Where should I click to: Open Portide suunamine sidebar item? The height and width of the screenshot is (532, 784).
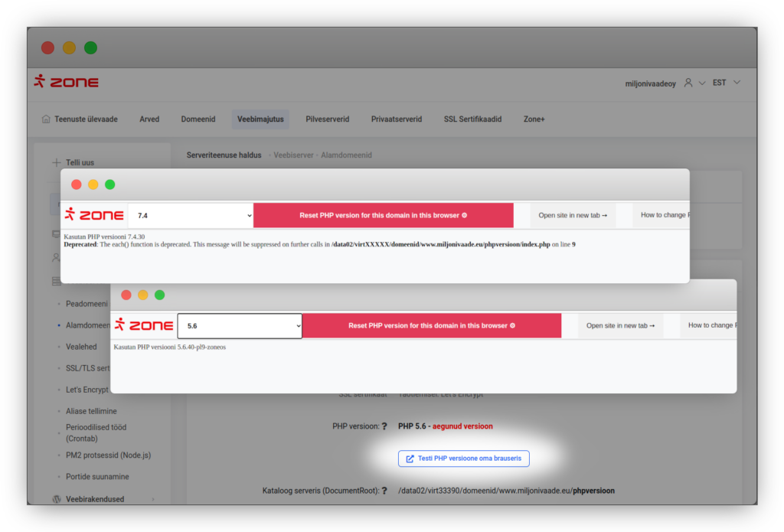coord(97,476)
